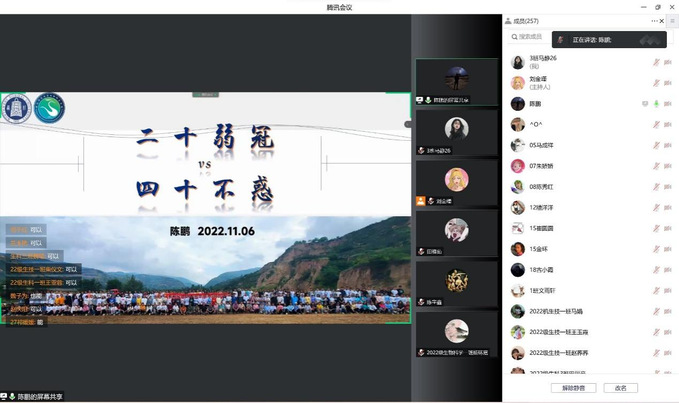Collapse the video thumbnail sidebar handle
The height and width of the screenshot is (403, 679).
[x=408, y=124]
